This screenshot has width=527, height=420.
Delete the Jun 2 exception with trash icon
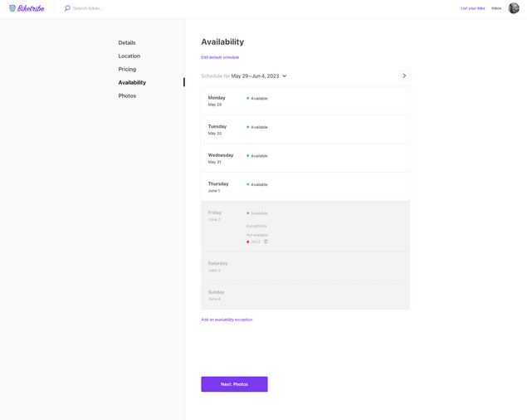coord(266,242)
